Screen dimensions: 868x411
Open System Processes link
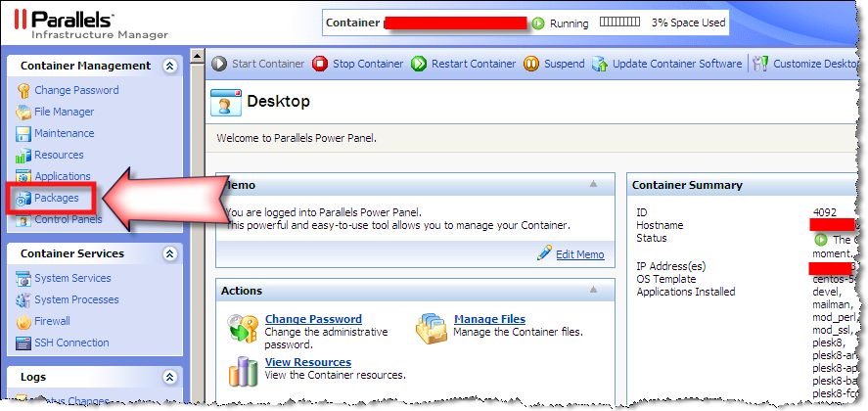coord(76,299)
